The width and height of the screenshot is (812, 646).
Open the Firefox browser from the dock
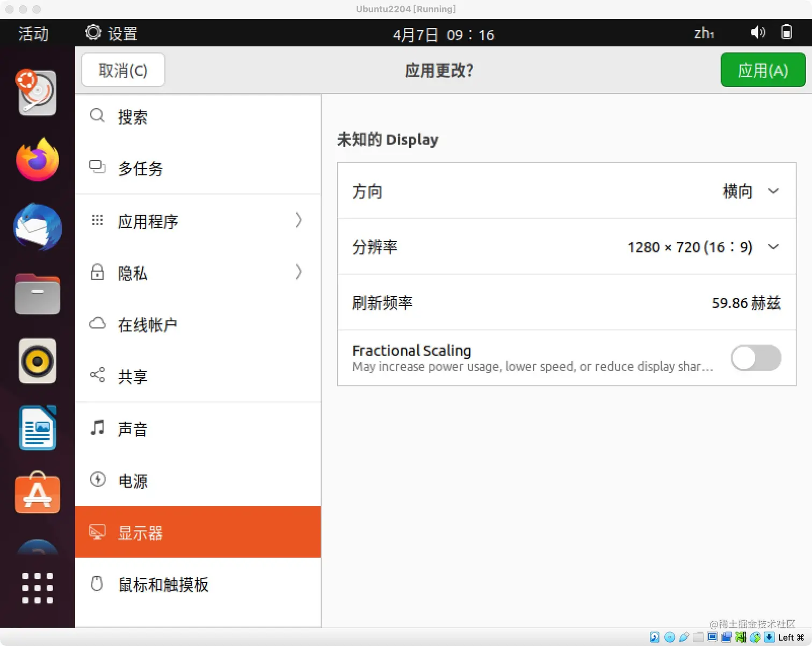pos(37,159)
